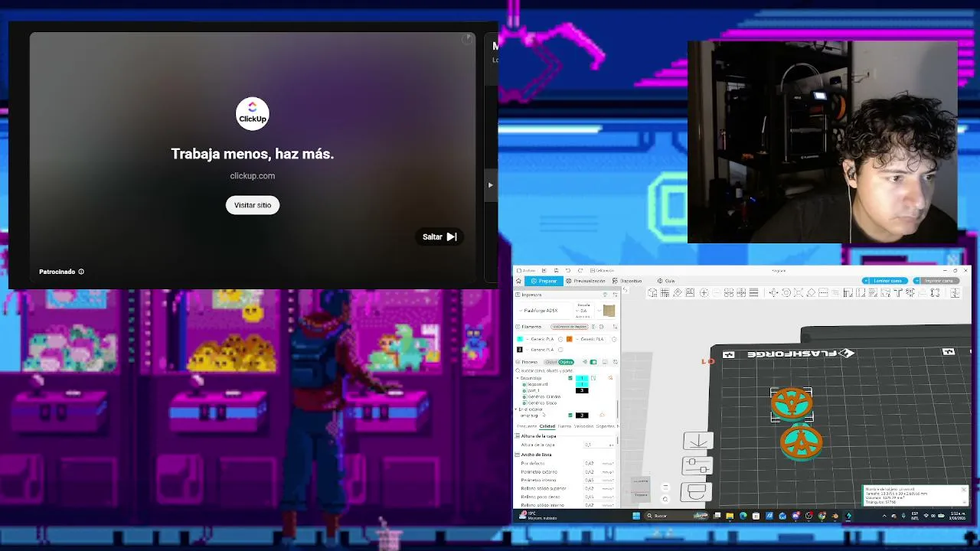The width and height of the screenshot is (980, 551).
Task: Open the Flashforge AD5X printer dropdown
Action: click(544, 311)
